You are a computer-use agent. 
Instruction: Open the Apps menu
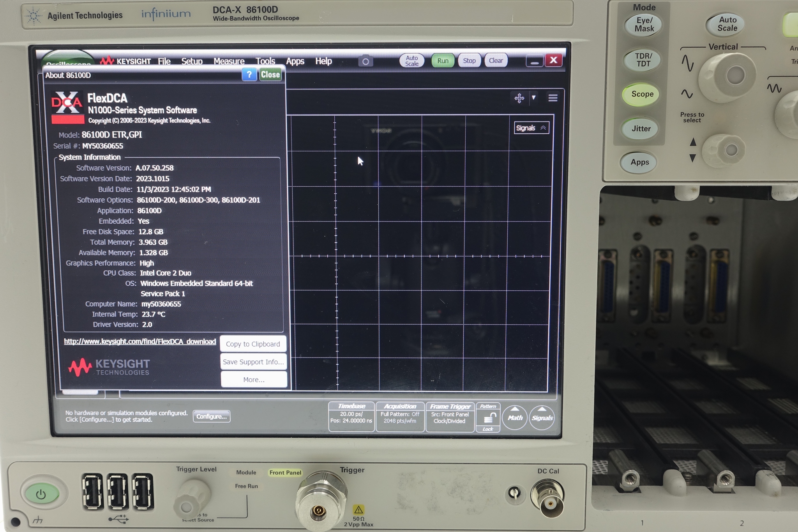(x=295, y=61)
